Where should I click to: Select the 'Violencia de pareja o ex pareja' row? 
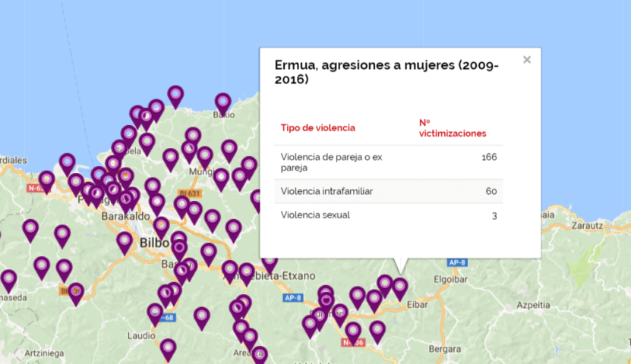388,162
